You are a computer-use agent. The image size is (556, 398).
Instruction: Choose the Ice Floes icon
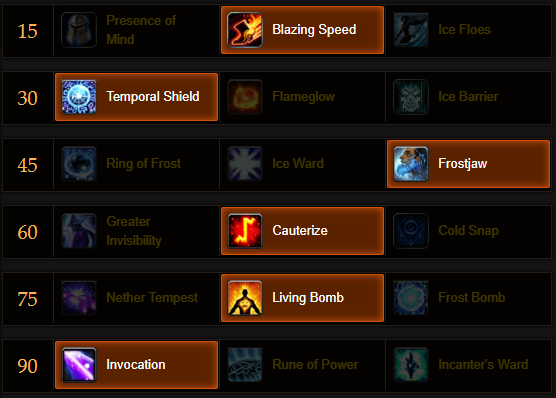[x=411, y=30]
